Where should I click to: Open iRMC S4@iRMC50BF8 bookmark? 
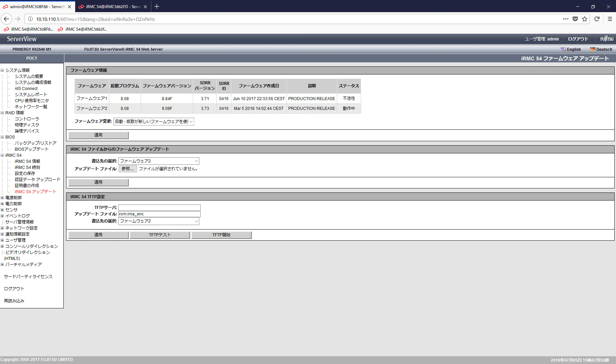coord(29,29)
